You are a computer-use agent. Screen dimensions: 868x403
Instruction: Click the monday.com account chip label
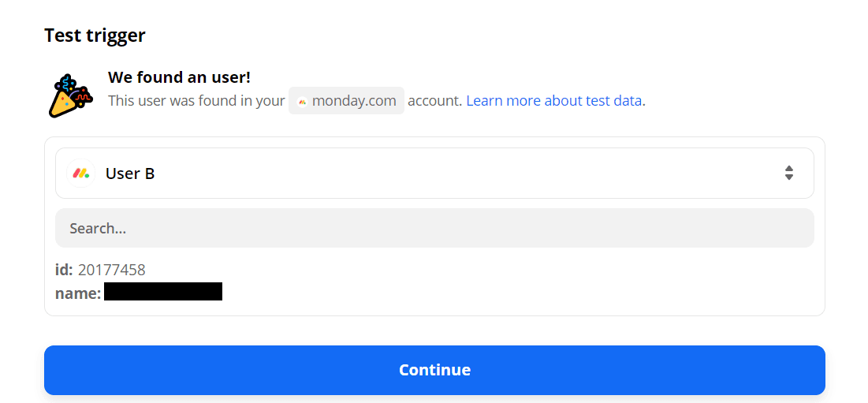click(x=354, y=101)
